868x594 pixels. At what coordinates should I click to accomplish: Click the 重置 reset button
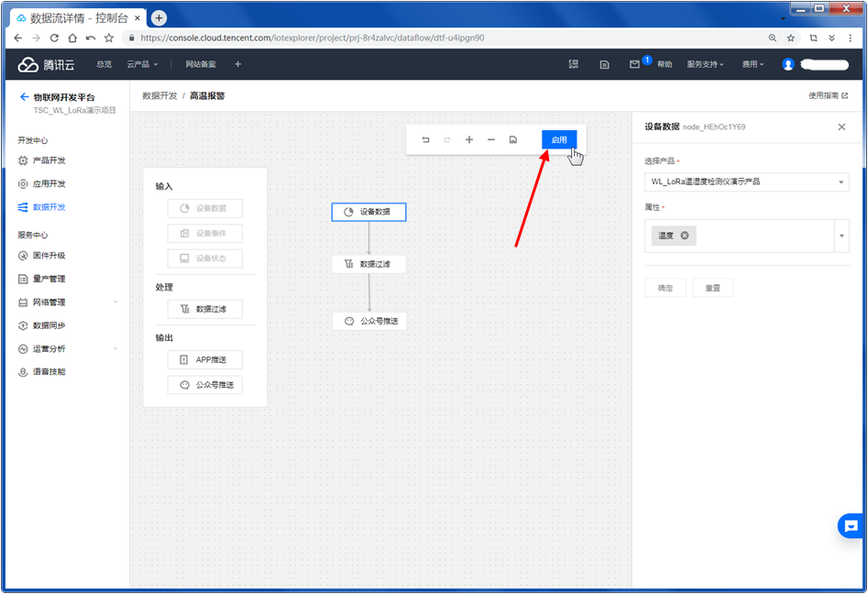(712, 288)
